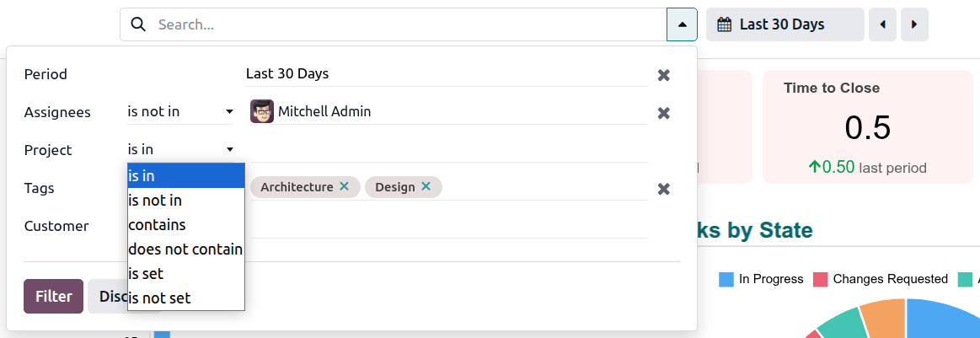Remove the Assignees filter with X
Screen dimensions: 980x338
pyautogui.click(x=664, y=113)
